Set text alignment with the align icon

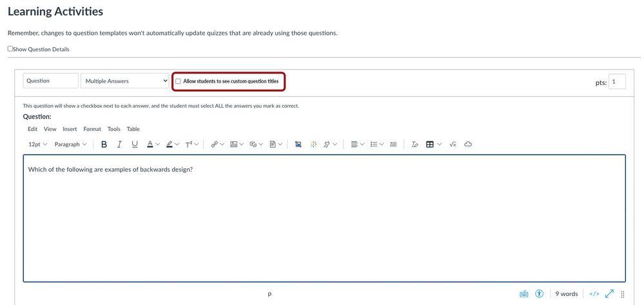(x=355, y=144)
